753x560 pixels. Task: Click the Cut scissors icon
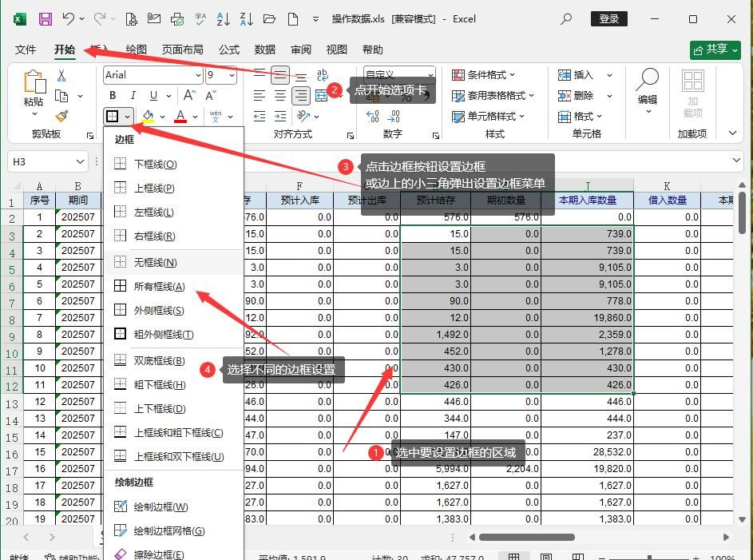click(61, 75)
